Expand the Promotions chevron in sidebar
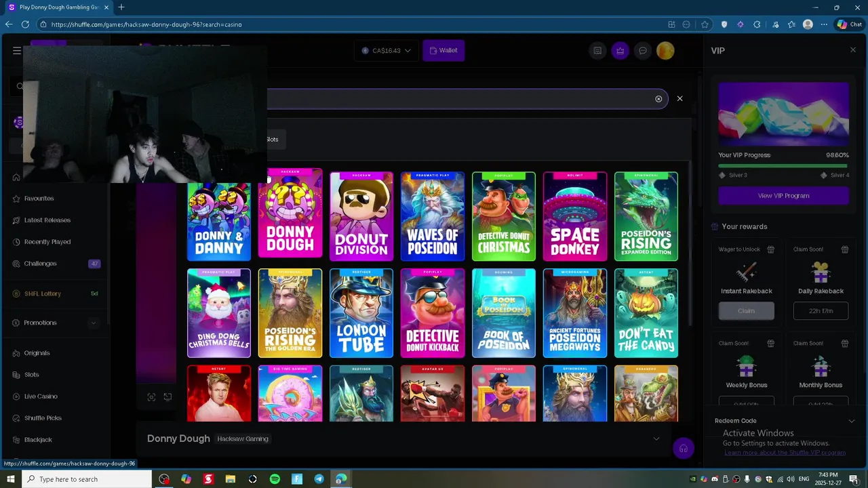The height and width of the screenshot is (488, 868). click(94, 323)
